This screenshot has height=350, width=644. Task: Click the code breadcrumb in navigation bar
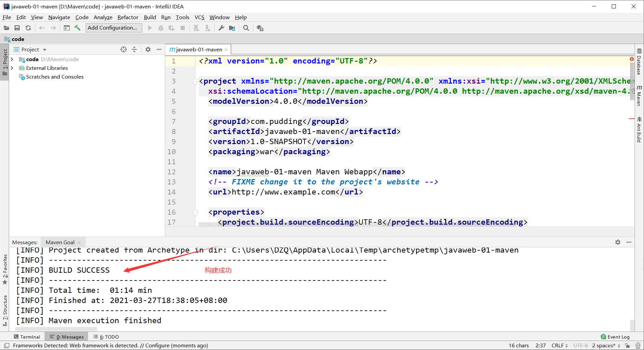coord(14,39)
